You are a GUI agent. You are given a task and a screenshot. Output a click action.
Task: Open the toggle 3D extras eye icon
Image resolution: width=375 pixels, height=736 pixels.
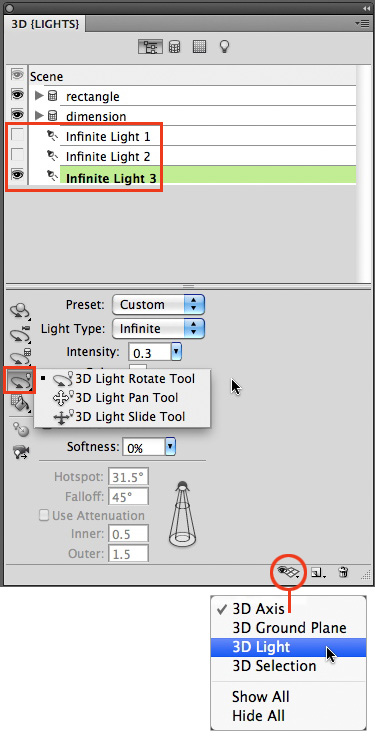pyautogui.click(x=288, y=571)
